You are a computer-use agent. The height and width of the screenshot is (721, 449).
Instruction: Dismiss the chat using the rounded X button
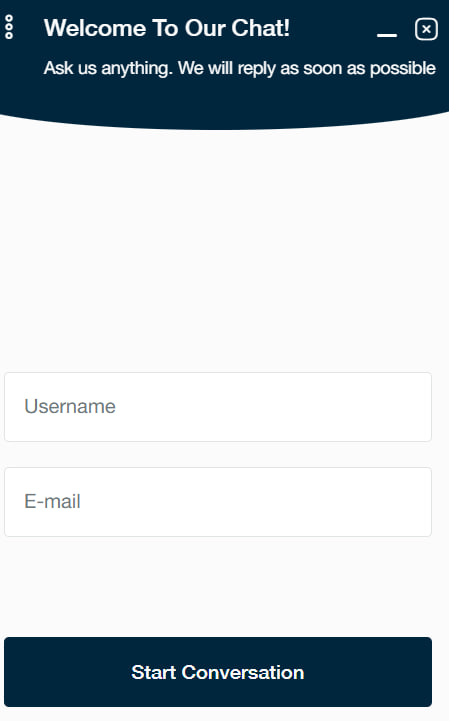pos(426,29)
